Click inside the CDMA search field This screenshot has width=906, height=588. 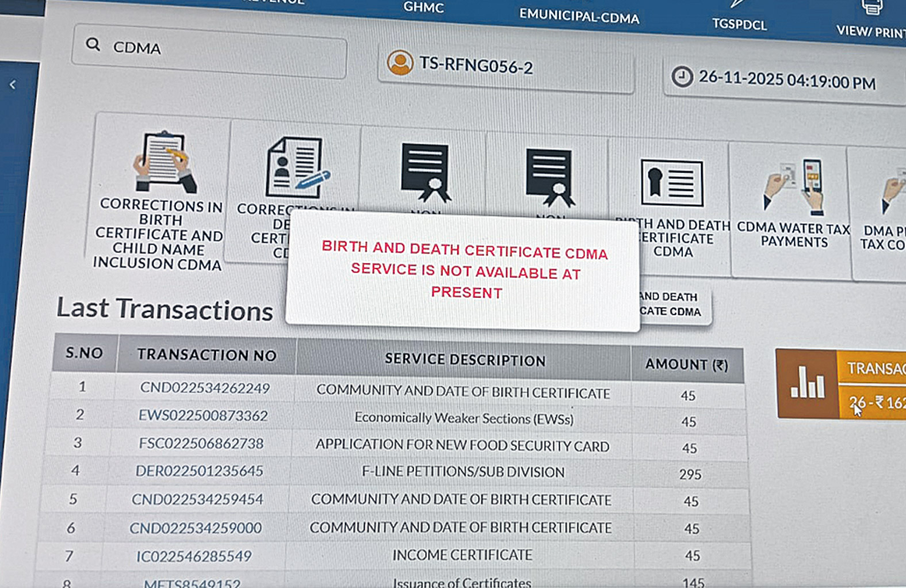coord(224,51)
